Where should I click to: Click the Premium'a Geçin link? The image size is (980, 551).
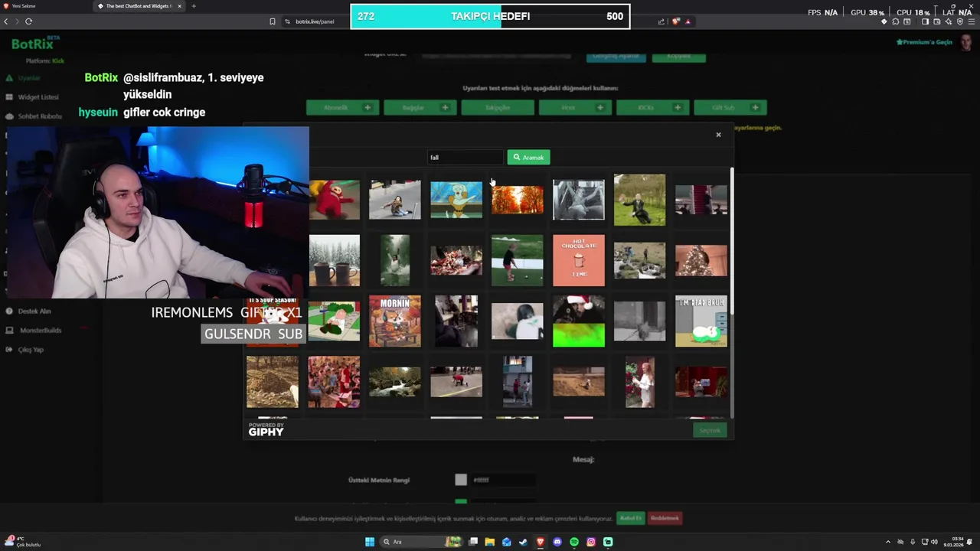click(924, 42)
